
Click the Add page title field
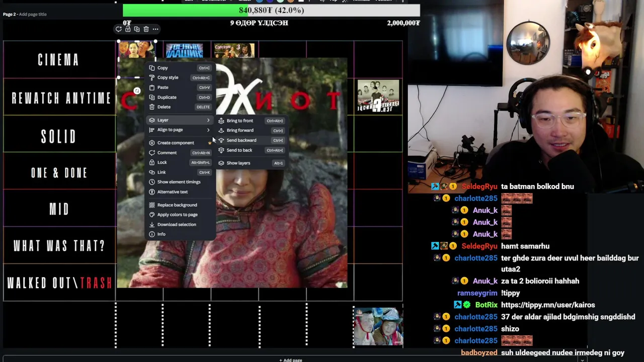pos(33,14)
